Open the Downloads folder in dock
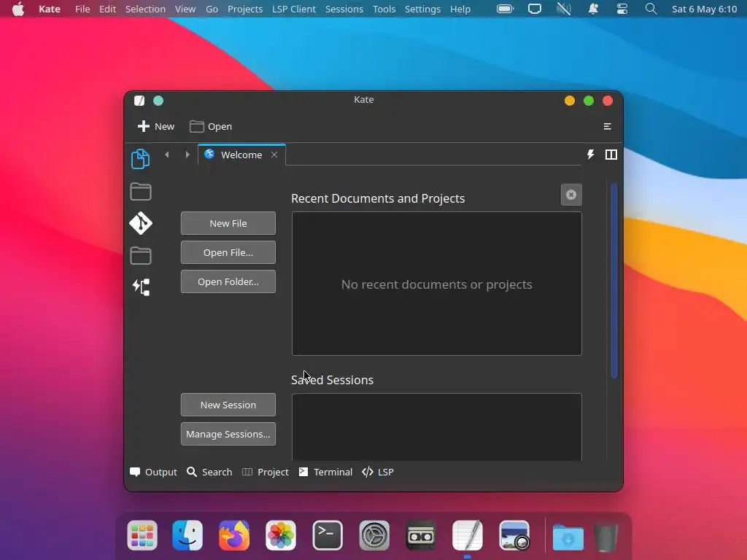This screenshot has height=560, width=747. pos(568,537)
